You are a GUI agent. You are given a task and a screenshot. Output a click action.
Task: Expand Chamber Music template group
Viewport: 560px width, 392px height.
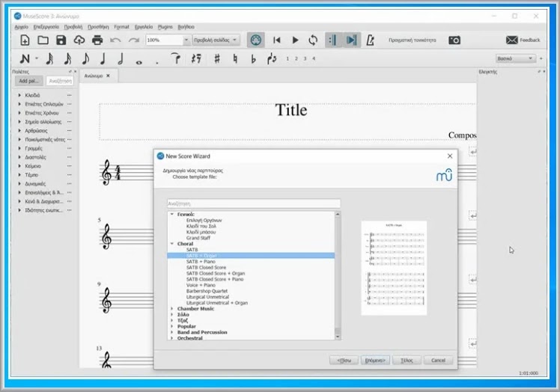pyautogui.click(x=172, y=309)
